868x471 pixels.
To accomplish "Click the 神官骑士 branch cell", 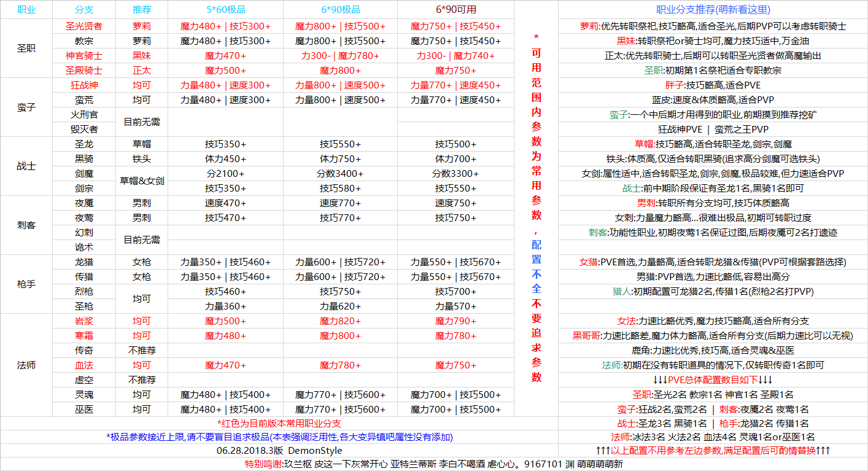I will point(84,56).
